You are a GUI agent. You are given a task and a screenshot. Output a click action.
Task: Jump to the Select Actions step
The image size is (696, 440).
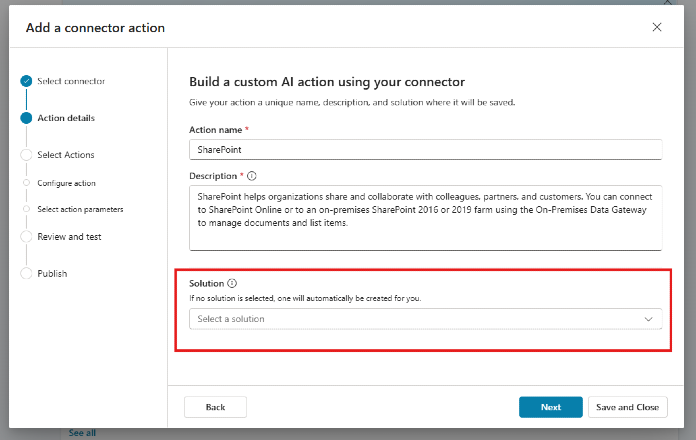coord(66,155)
